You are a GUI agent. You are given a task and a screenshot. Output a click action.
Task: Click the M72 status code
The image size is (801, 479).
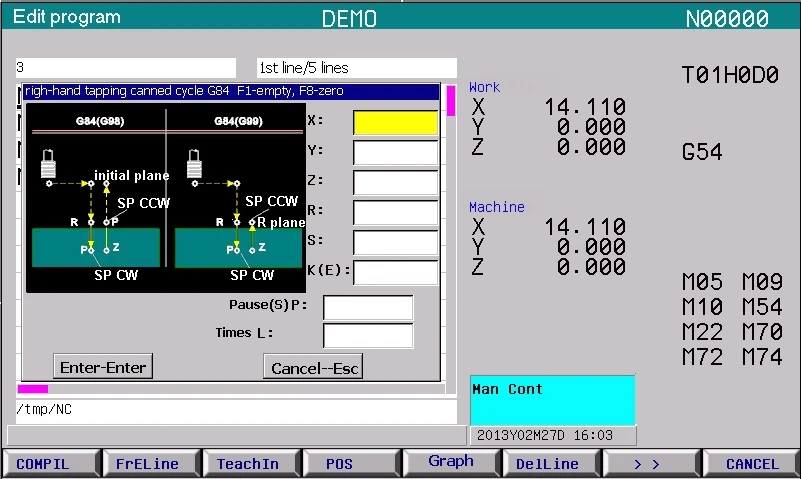click(702, 356)
